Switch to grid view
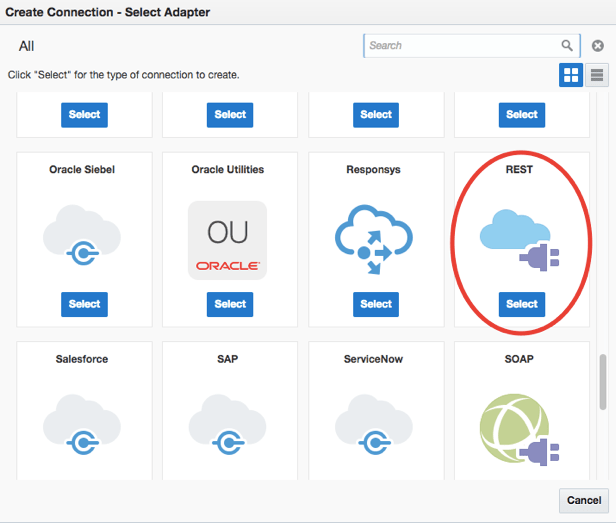 (x=570, y=75)
